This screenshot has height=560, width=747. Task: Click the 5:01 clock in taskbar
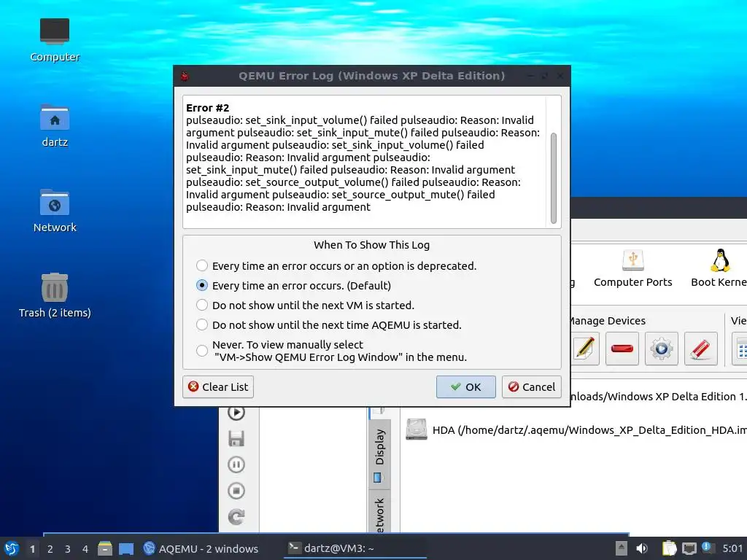[x=732, y=548]
